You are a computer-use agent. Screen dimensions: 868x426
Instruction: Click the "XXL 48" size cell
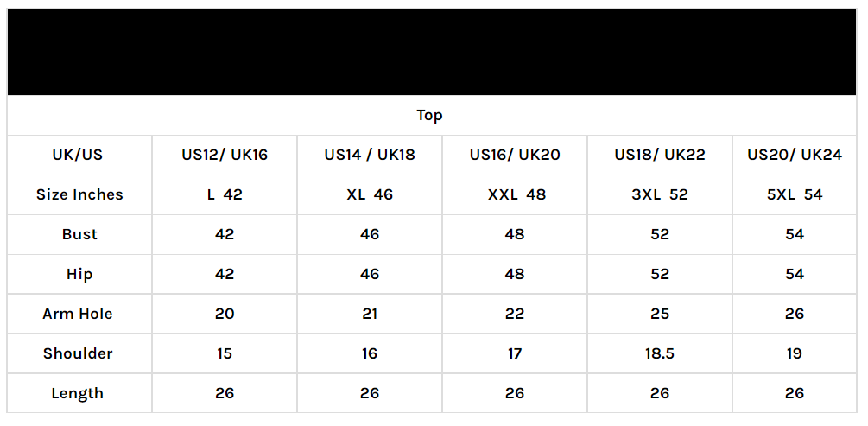click(x=515, y=194)
